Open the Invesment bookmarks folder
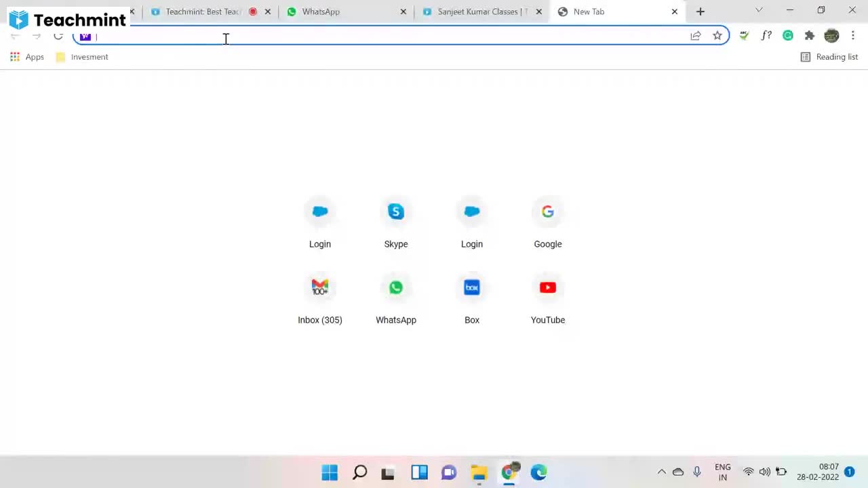Screen dimensions: 868x488 pos(82,57)
